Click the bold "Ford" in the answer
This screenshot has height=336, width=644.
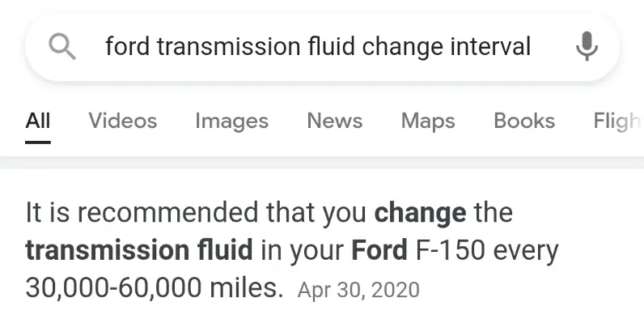[x=379, y=250]
